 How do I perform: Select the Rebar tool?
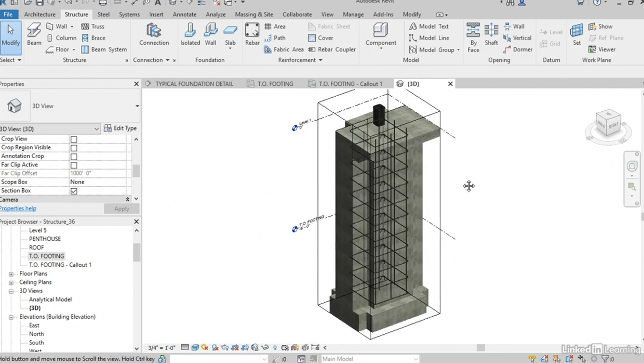pos(252,35)
